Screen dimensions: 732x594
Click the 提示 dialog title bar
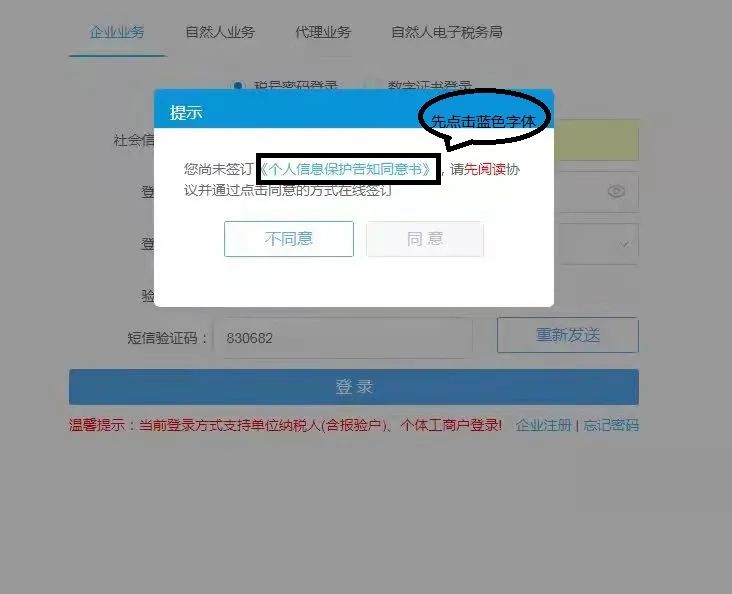[353, 108]
